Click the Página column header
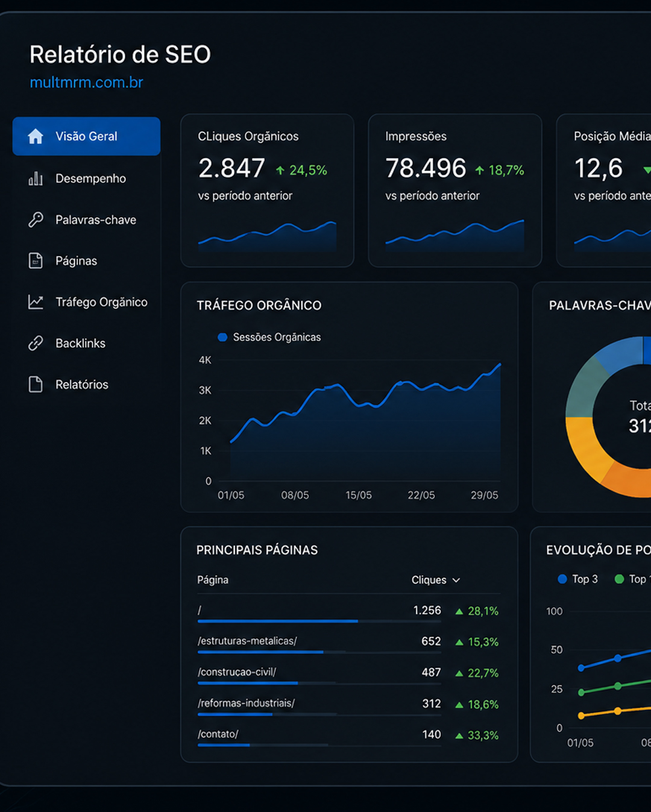Screen dimensions: 651x812 click(x=213, y=580)
